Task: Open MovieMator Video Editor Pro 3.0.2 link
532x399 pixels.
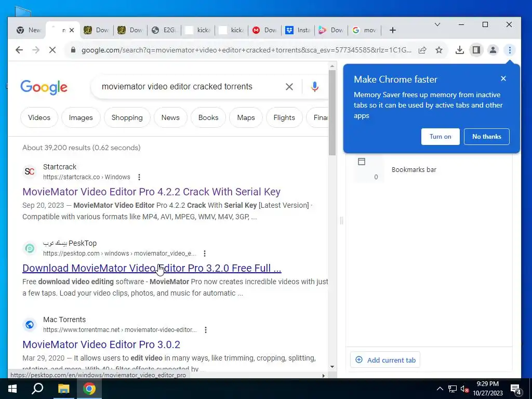Action: [101, 344]
